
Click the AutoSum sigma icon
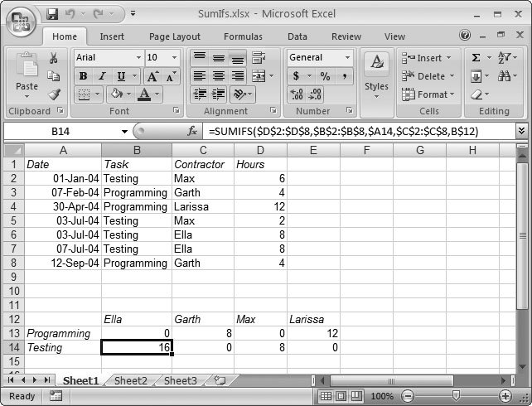476,58
